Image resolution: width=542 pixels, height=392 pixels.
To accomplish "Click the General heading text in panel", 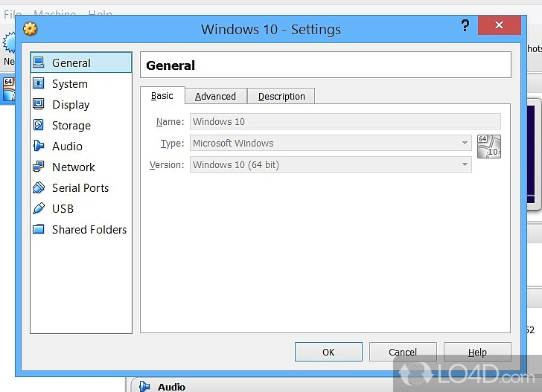I will click(170, 65).
